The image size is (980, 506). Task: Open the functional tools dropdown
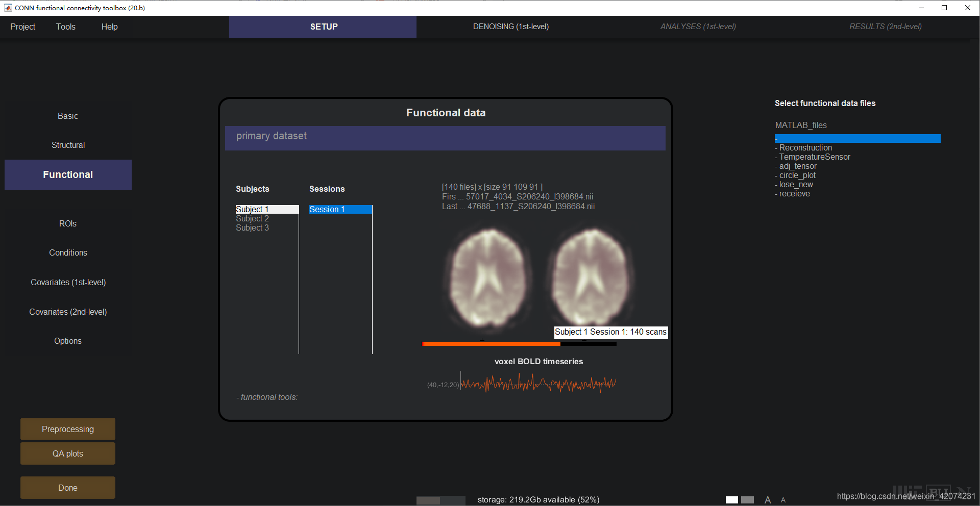coord(267,397)
